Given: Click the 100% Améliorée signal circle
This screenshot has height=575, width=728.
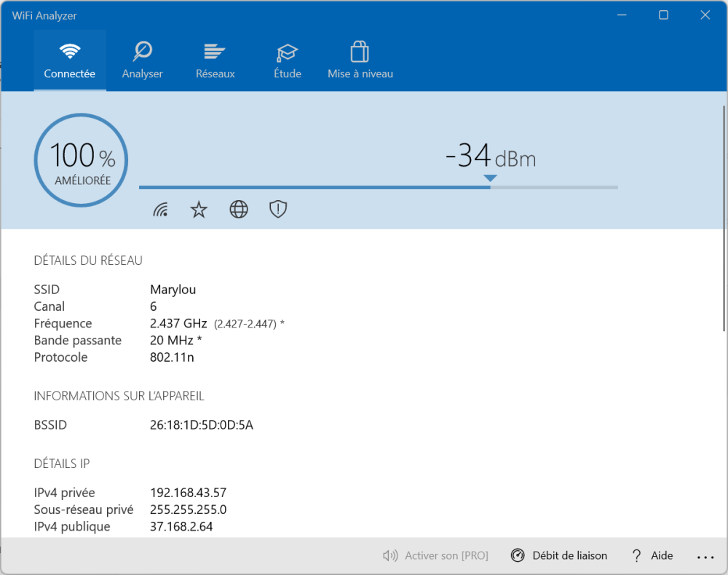Looking at the screenshot, I should [x=81, y=159].
